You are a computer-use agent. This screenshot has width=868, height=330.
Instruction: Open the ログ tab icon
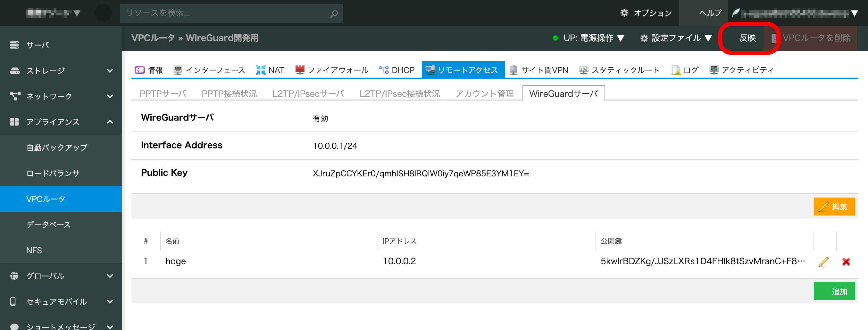[x=676, y=70]
